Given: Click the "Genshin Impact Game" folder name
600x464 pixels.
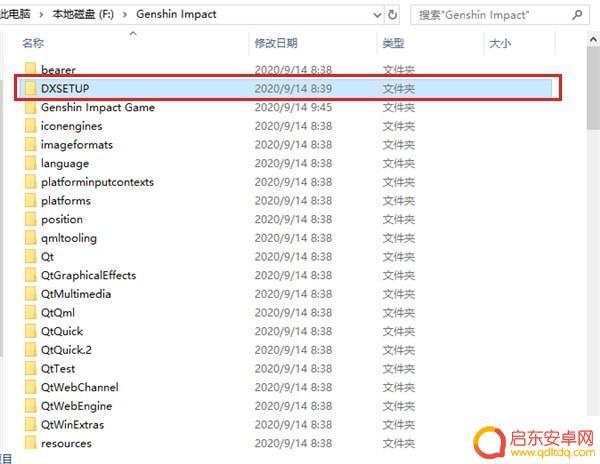Looking at the screenshot, I should pyautogui.click(x=98, y=107).
